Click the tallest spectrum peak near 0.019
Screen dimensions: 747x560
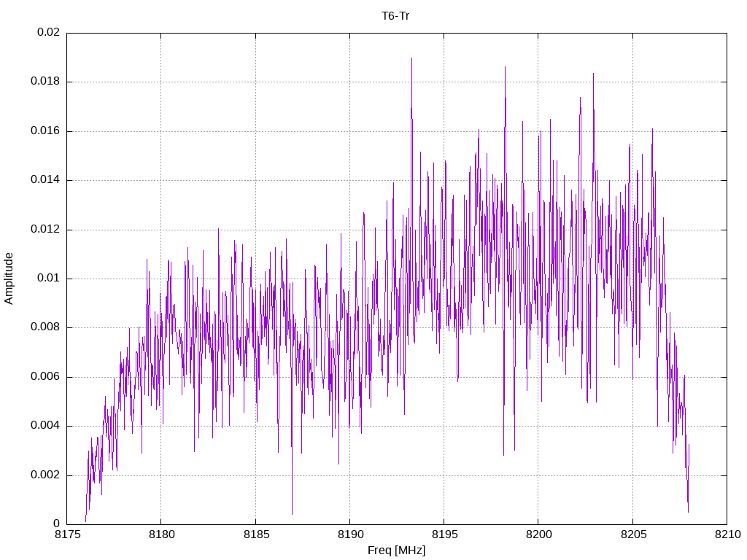411,59
